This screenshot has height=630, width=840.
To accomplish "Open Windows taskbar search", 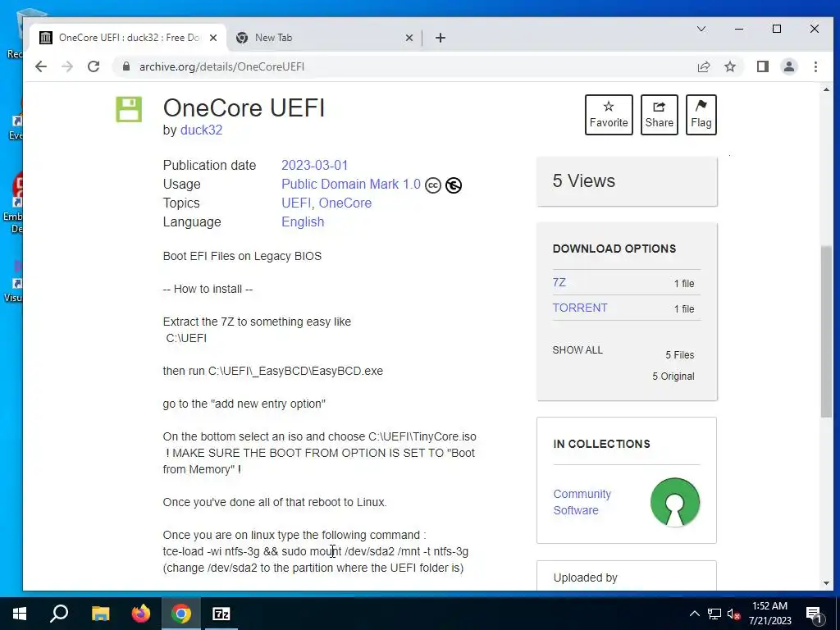I will 59,614.
